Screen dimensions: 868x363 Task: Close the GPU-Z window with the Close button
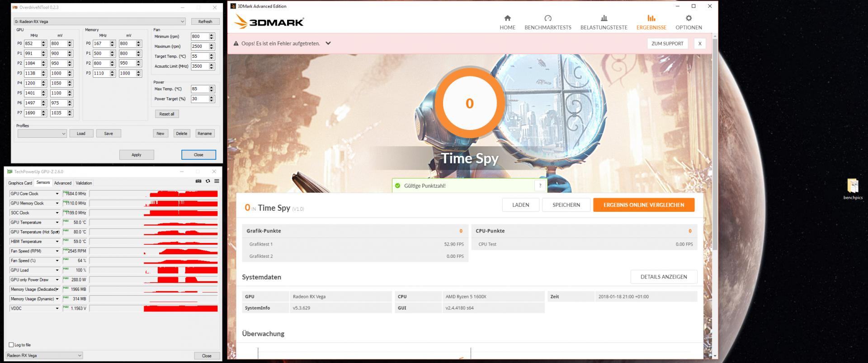click(x=207, y=356)
